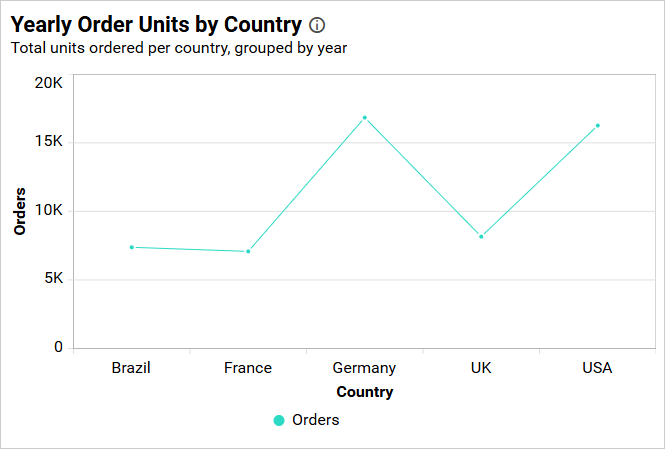
Task: Click the Germany x-axis label
Action: [364, 368]
